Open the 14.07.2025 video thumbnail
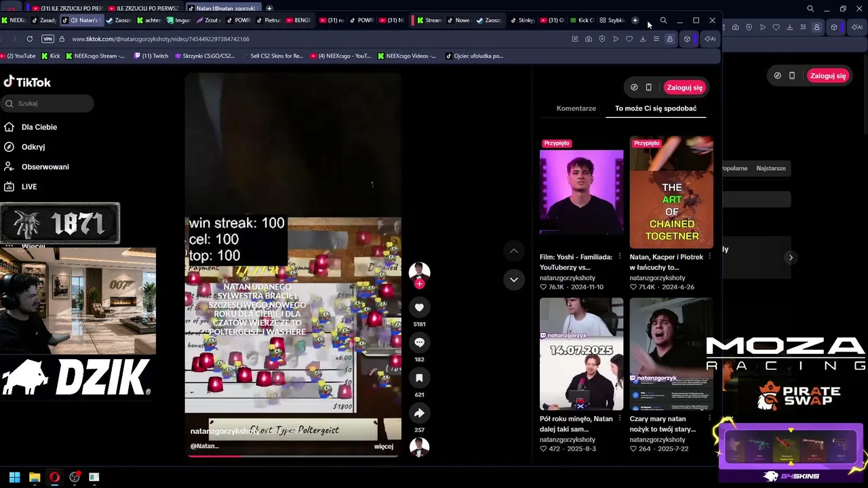This screenshot has width=868, height=488. click(x=581, y=354)
